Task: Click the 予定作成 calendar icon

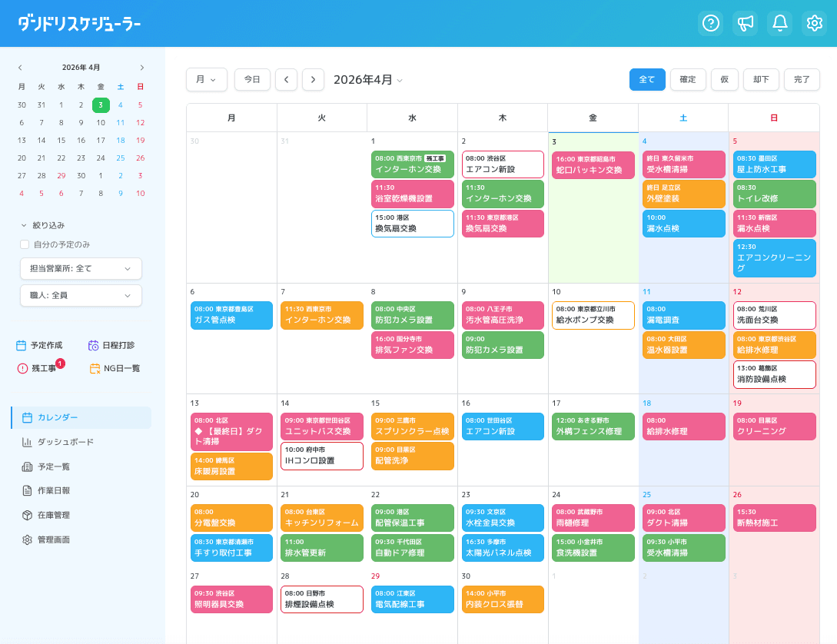Action: pyautogui.click(x=22, y=346)
